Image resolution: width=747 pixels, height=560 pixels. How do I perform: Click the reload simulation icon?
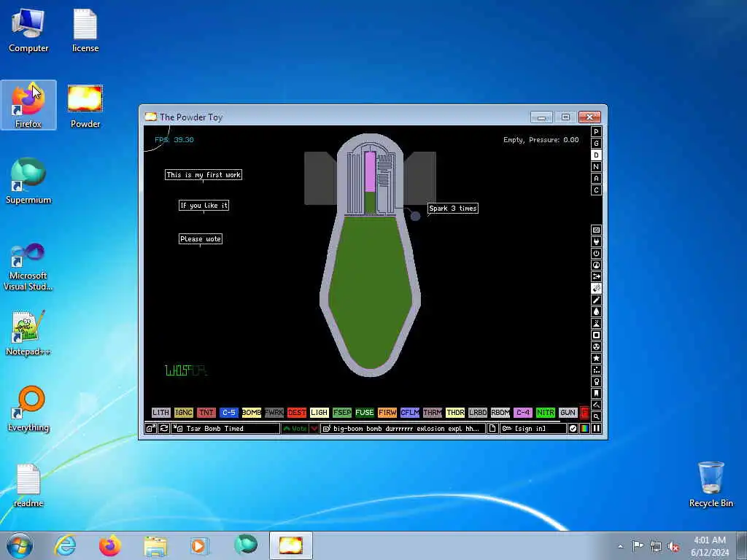click(164, 428)
